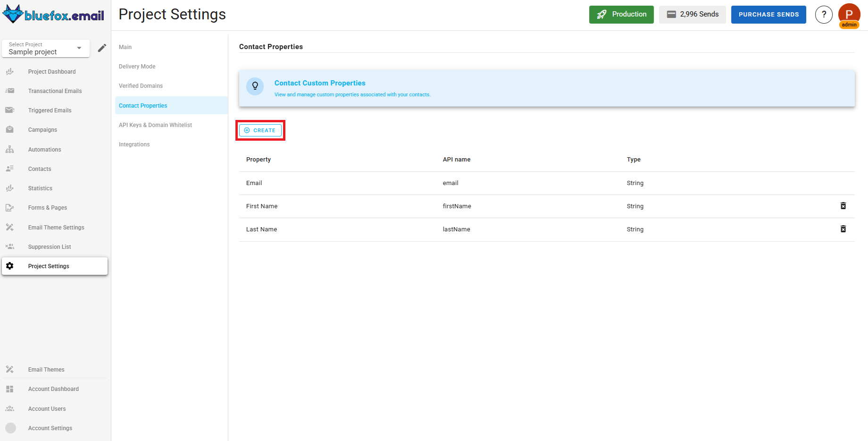Image resolution: width=868 pixels, height=441 pixels.
Task: Open Contacts from the sidebar icon
Action: coord(9,169)
